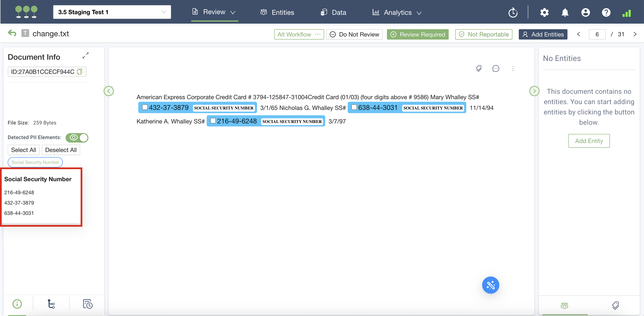Click the back arrow next to change.txt

pyautogui.click(x=12, y=33)
